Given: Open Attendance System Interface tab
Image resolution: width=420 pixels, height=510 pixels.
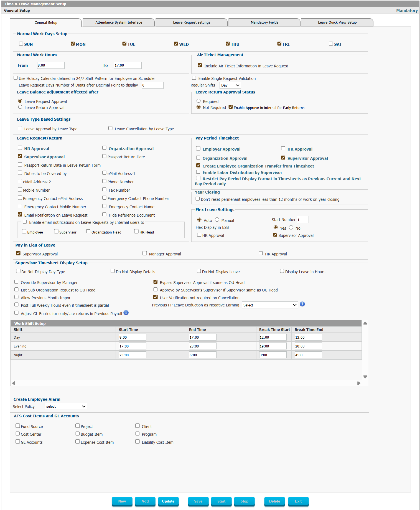Looking at the screenshot, I should 119,22.
